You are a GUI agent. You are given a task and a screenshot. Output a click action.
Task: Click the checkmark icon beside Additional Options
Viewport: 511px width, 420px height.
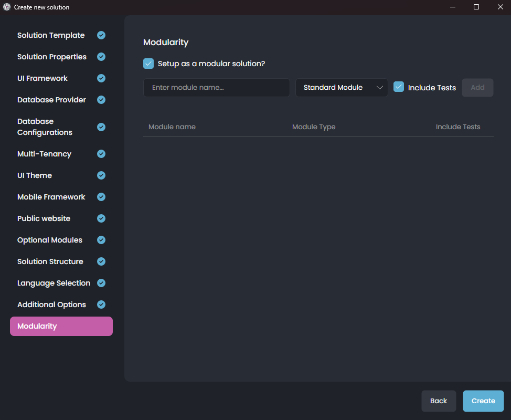pyautogui.click(x=101, y=304)
